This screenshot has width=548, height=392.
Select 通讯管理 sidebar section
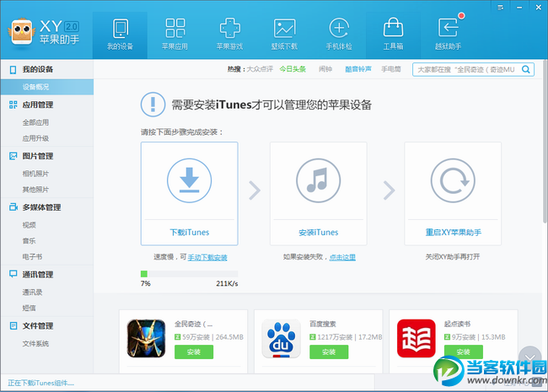[x=47, y=275]
